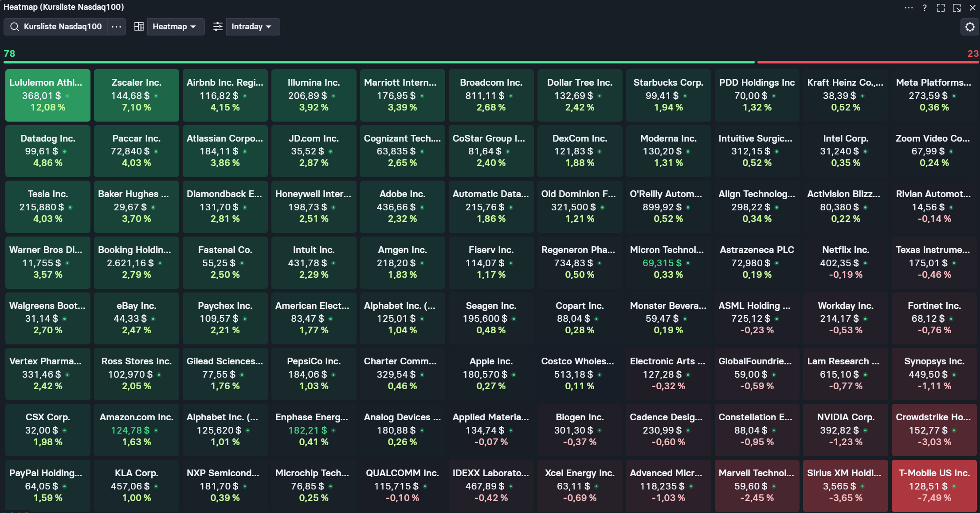
Task: Click the Intel Corp. tile
Action: point(846,151)
